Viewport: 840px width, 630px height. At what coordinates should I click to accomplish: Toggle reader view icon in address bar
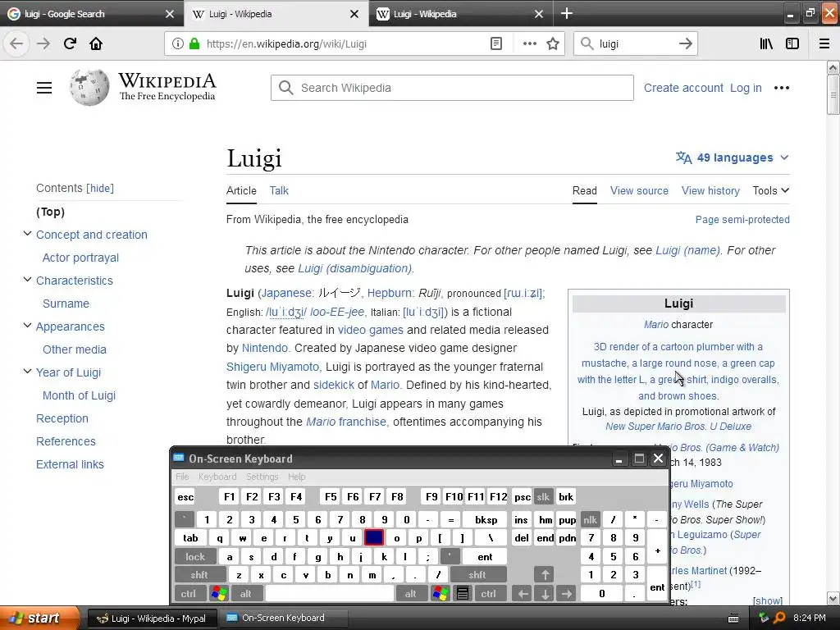click(x=496, y=43)
